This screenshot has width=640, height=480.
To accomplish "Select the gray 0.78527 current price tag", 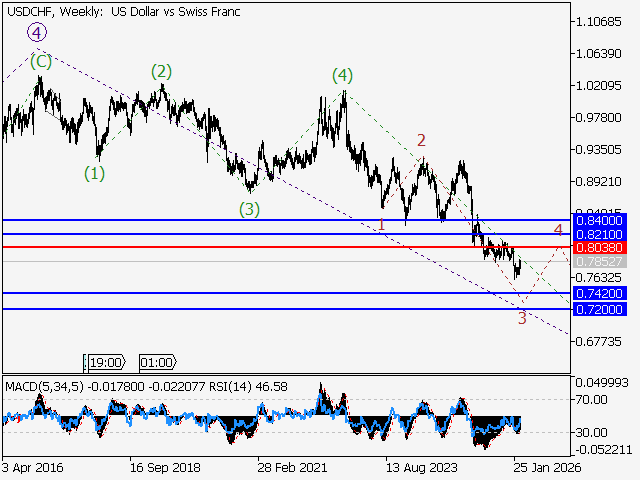I will tap(600, 262).
